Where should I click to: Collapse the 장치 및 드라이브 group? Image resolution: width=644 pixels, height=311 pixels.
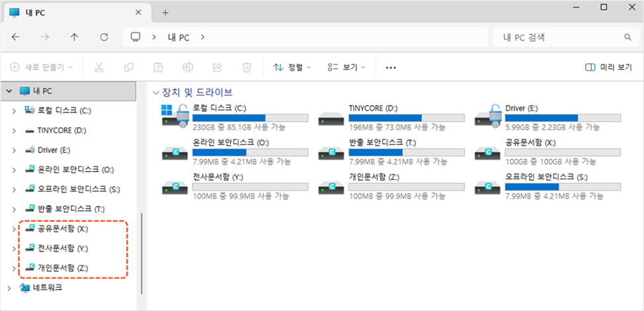tap(156, 92)
